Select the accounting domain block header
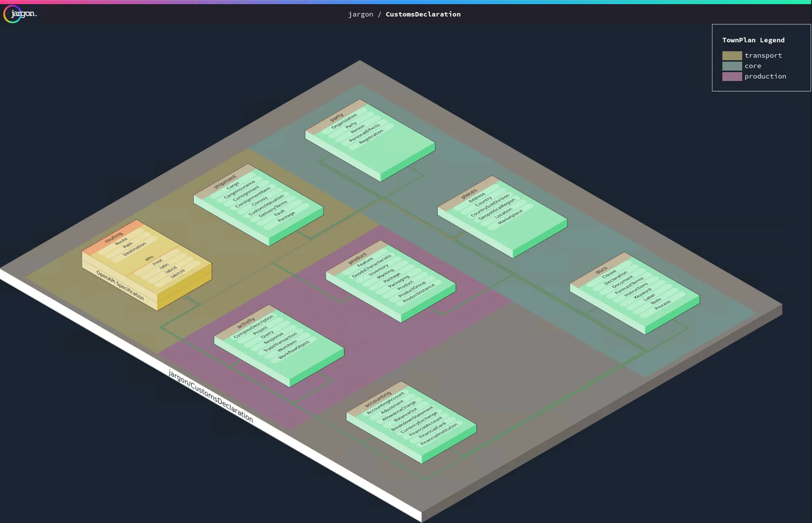 tap(378, 399)
